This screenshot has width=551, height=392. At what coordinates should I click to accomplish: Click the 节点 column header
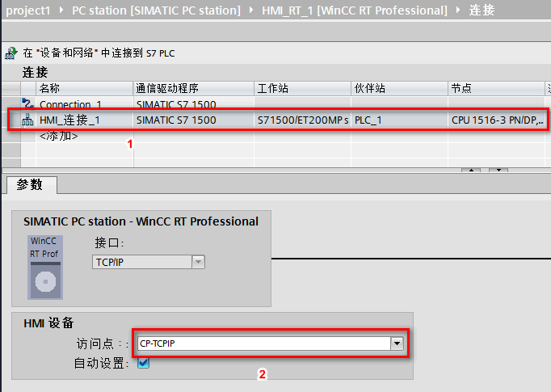497,88
